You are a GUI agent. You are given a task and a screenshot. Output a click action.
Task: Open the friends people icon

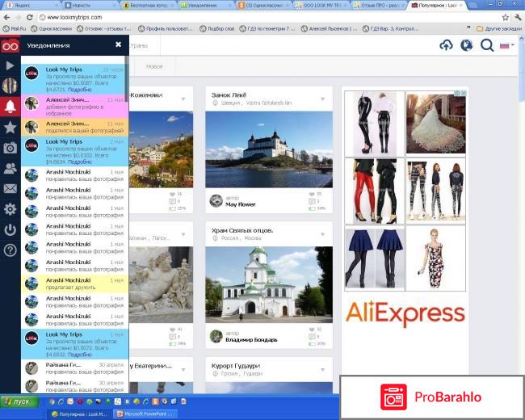(x=10, y=168)
